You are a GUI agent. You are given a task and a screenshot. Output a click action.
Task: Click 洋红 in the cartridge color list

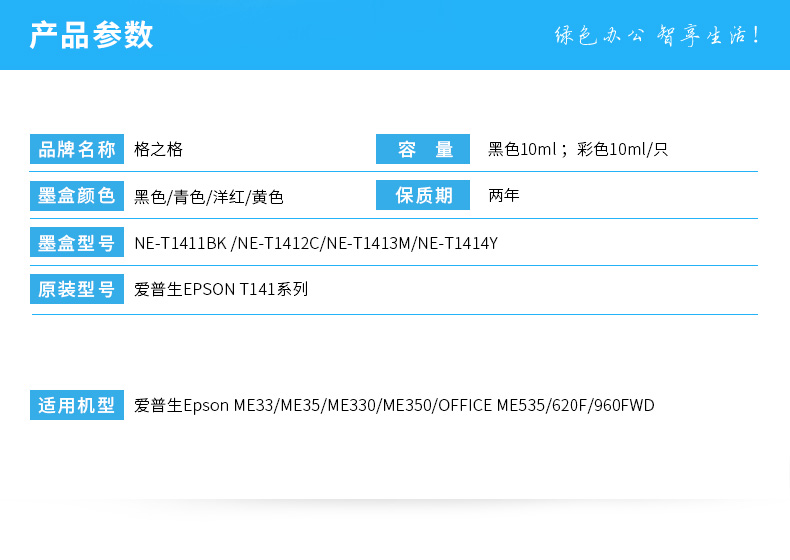[231, 197]
